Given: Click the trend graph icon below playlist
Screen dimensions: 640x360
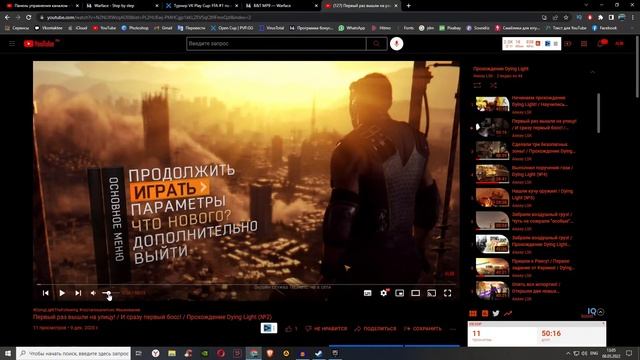Looking at the screenshot, I should coord(508,313).
